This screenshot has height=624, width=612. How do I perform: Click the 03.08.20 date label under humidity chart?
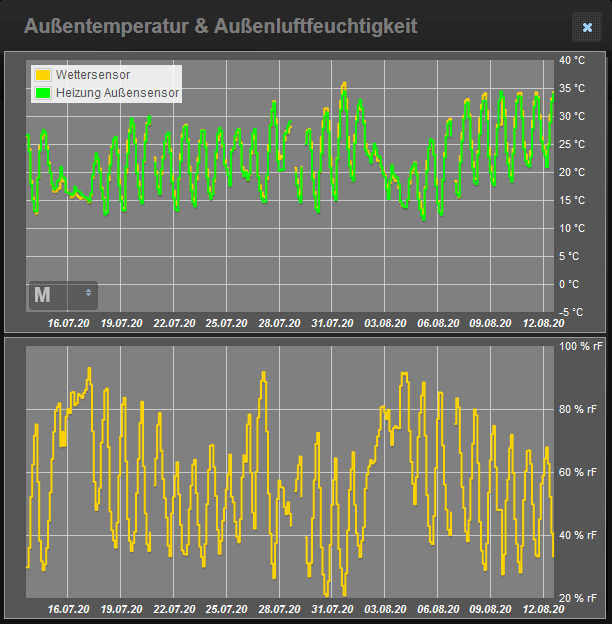point(385,608)
